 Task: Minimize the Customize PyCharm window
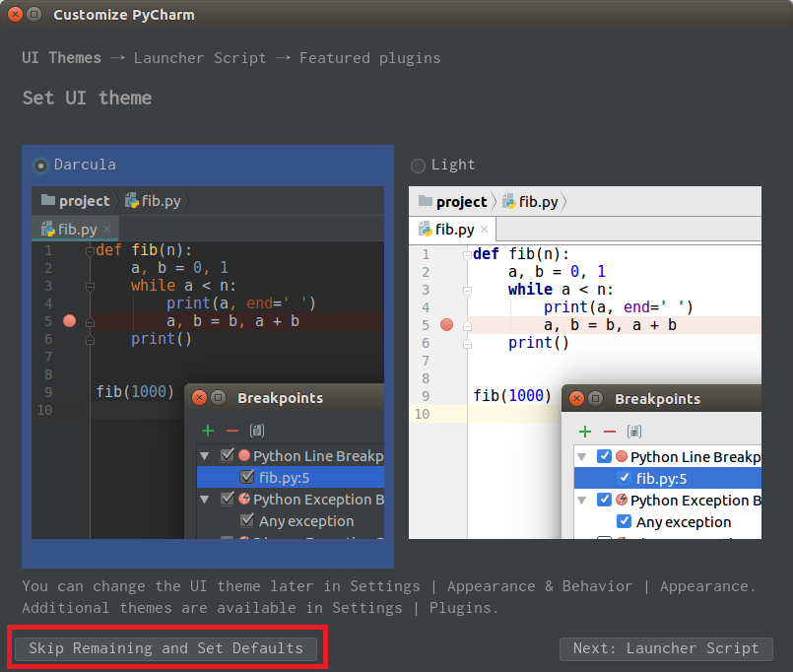tap(33, 14)
